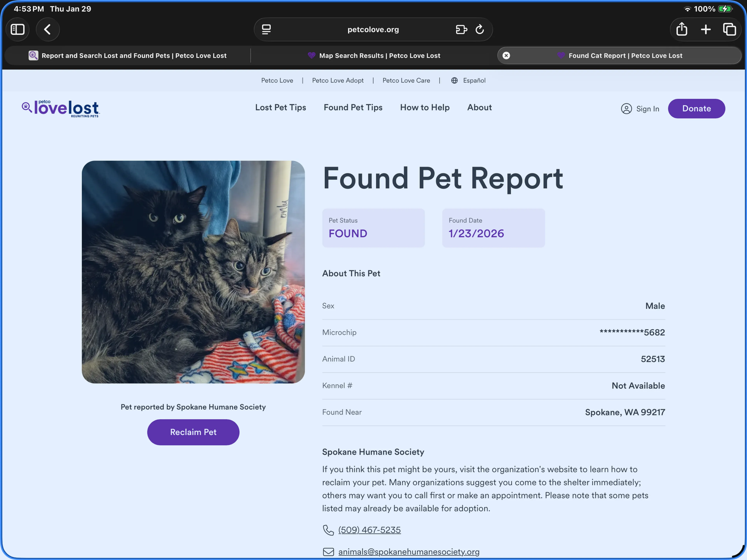Click the browser extension icon in address bar

click(x=461, y=29)
